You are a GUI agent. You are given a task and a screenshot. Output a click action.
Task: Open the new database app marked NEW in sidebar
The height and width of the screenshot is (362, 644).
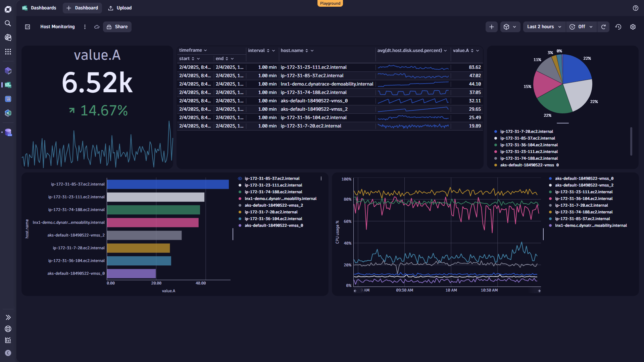click(8, 132)
